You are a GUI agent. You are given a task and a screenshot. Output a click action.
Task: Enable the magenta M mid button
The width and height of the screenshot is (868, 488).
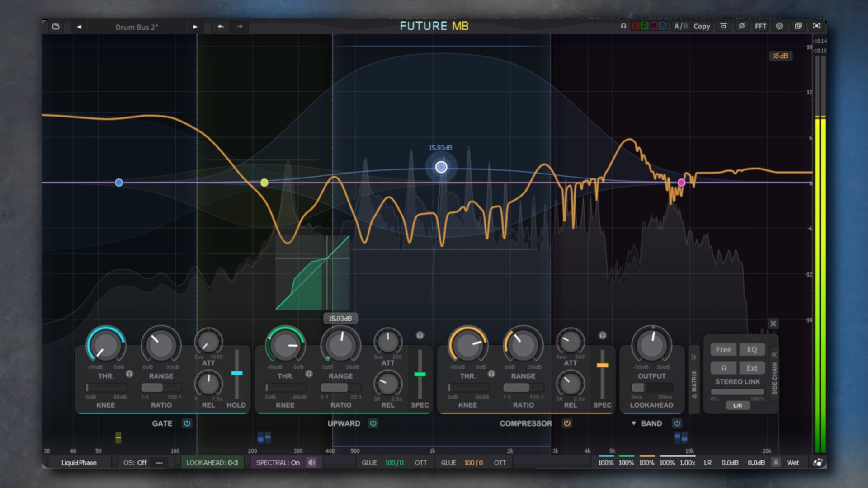pos(653,26)
